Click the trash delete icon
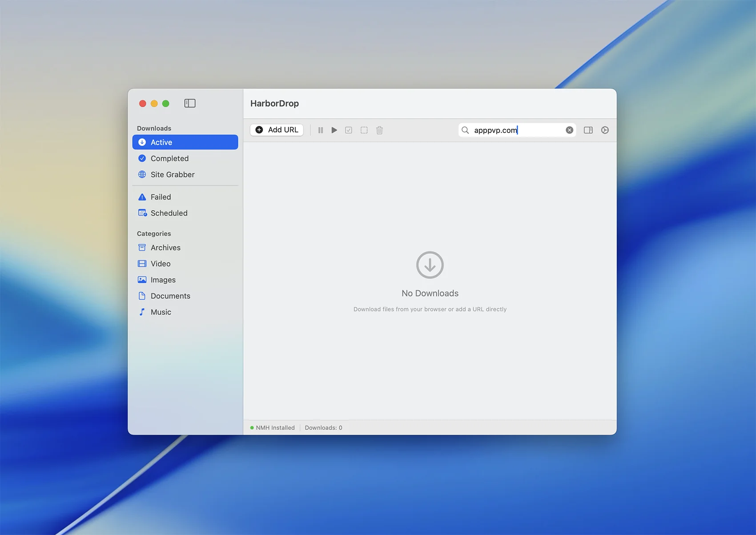 [379, 130]
